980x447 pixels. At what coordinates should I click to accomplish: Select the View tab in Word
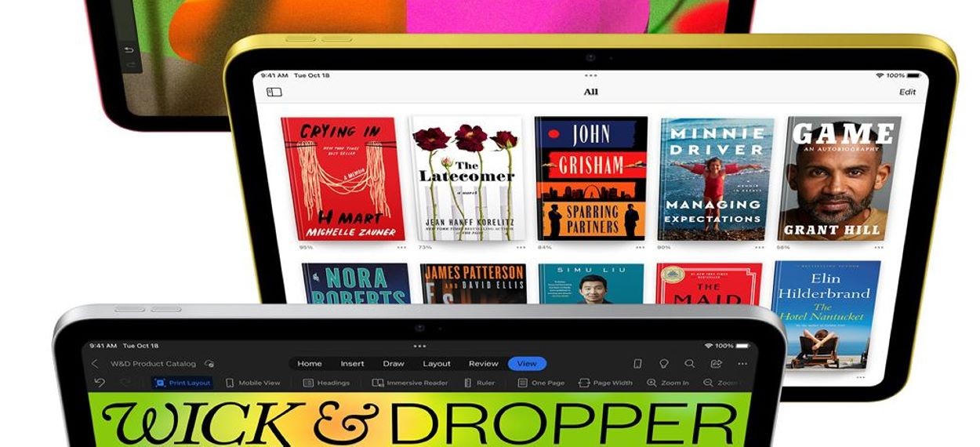[x=527, y=364]
